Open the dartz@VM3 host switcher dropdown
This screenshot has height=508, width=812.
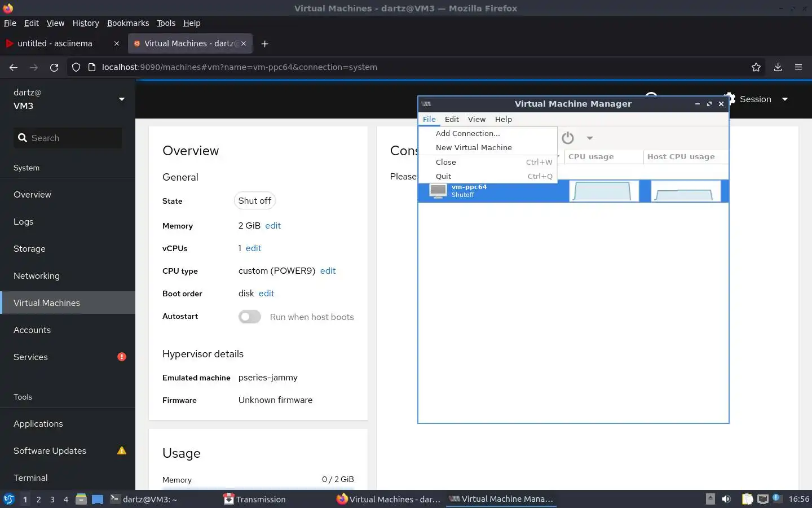click(x=68, y=99)
